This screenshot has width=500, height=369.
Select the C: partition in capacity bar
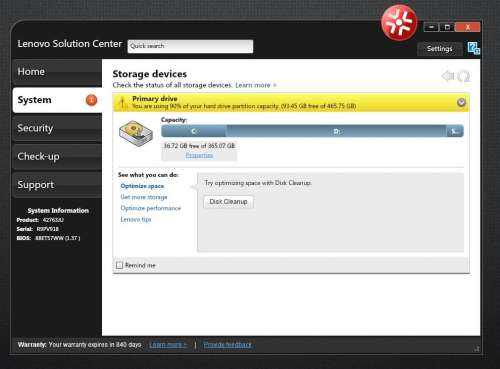tap(194, 131)
